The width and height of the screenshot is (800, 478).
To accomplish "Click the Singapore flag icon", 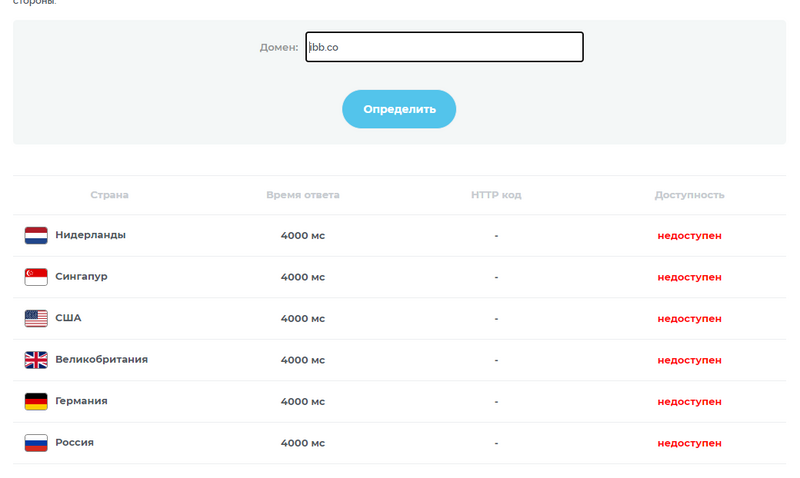I will [x=36, y=277].
